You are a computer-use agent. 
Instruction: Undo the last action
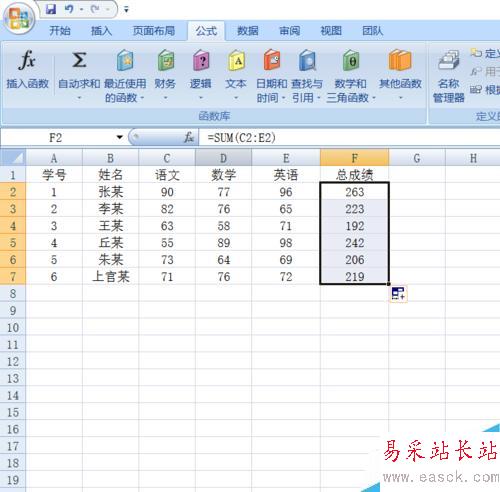click(x=69, y=9)
